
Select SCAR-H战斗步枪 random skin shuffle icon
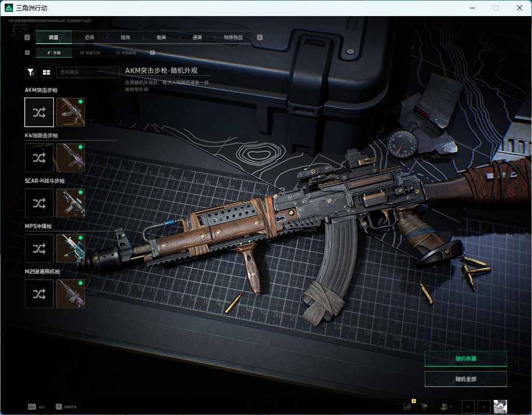click(x=39, y=203)
